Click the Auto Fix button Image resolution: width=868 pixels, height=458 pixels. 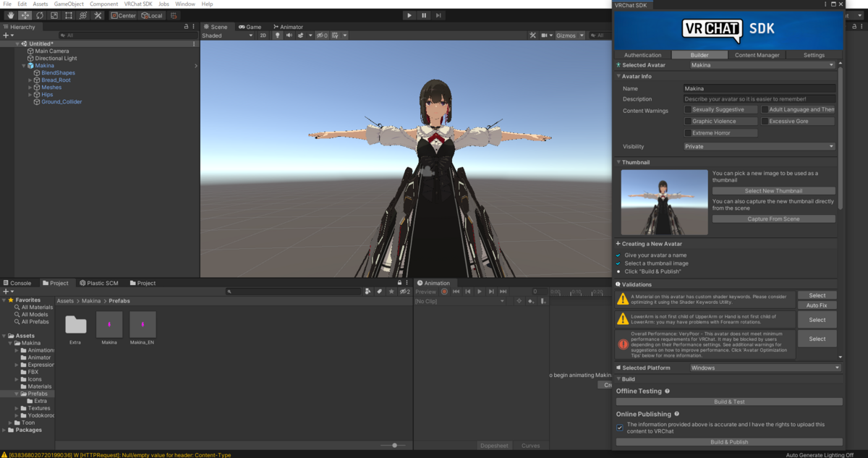(x=817, y=305)
